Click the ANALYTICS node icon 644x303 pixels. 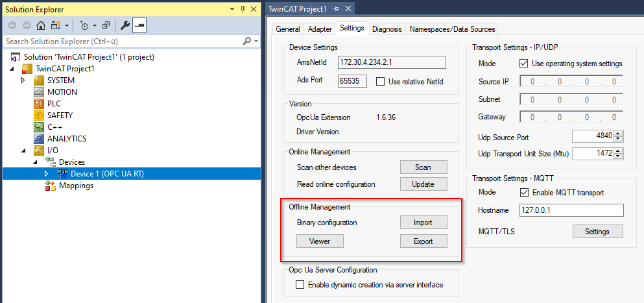pyautogui.click(x=39, y=139)
